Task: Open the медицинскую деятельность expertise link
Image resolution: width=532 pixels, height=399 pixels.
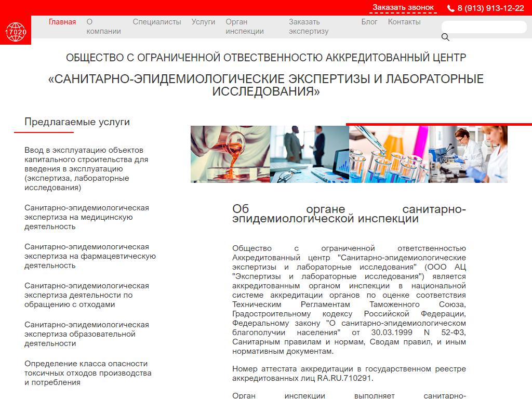Action: click(x=86, y=217)
